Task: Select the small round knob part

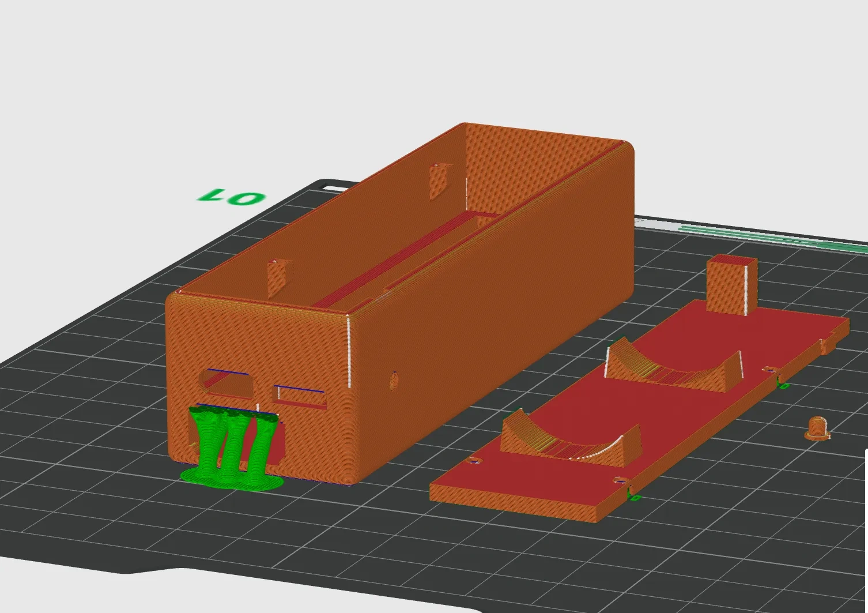Action: [x=817, y=428]
